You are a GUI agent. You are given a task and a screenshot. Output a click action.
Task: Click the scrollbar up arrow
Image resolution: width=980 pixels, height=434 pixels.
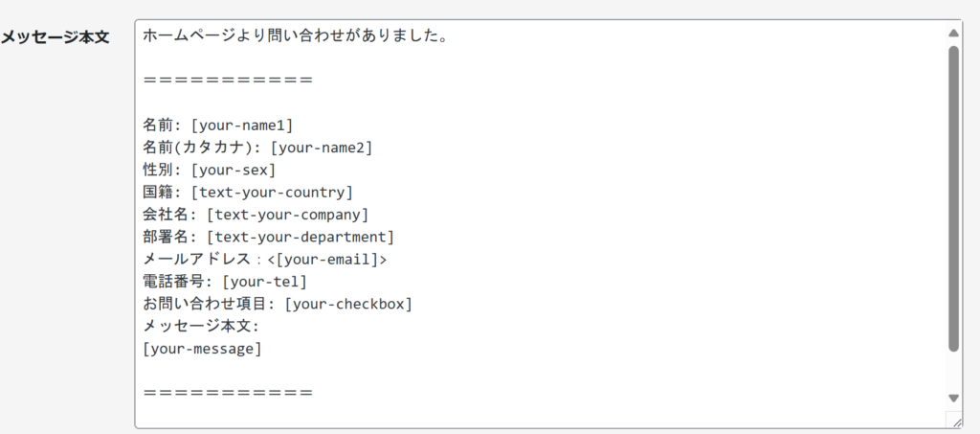click(x=953, y=34)
